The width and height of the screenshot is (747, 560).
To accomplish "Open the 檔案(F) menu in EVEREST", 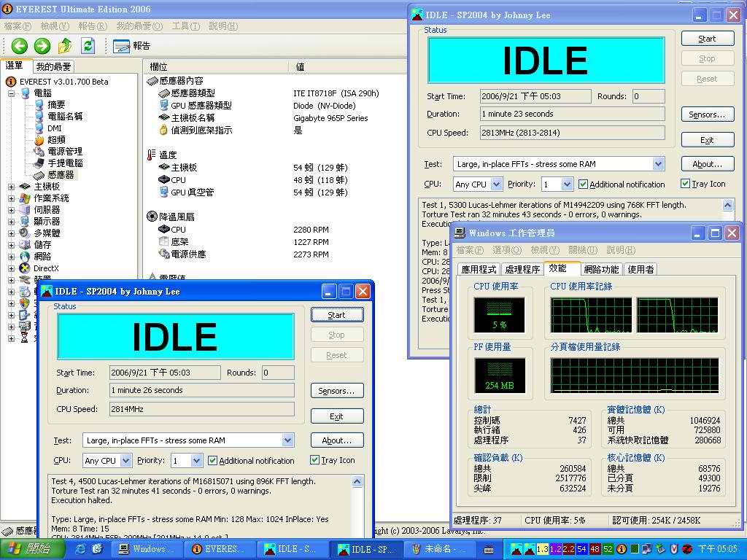I will pyautogui.click(x=18, y=26).
